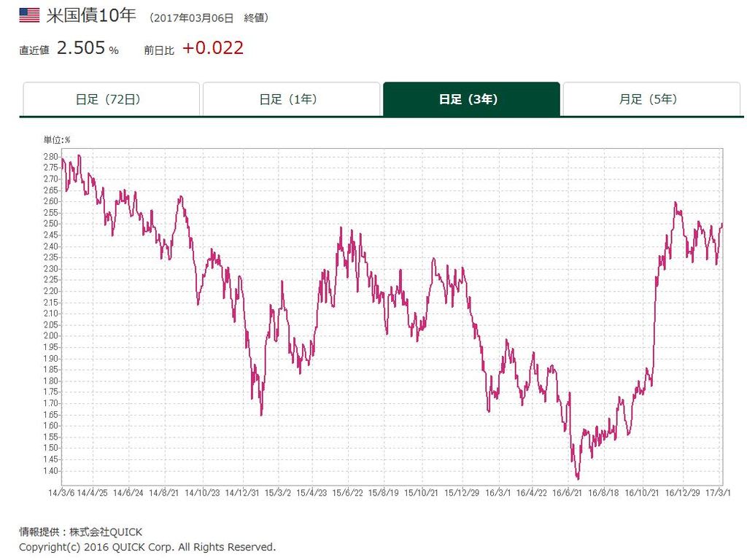
Task: Click the 14/4/25 x-axis date
Action: pos(93,492)
